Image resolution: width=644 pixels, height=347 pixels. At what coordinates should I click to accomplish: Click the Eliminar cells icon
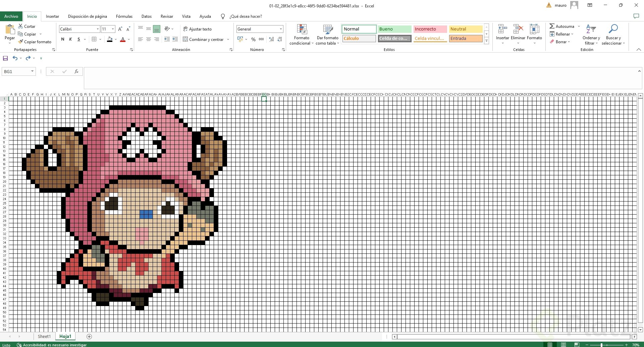click(x=518, y=29)
